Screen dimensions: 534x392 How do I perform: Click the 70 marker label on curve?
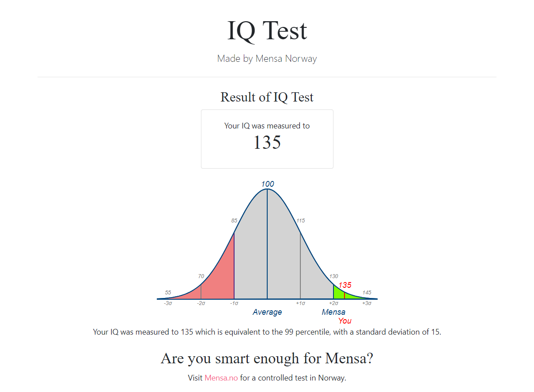tap(201, 276)
